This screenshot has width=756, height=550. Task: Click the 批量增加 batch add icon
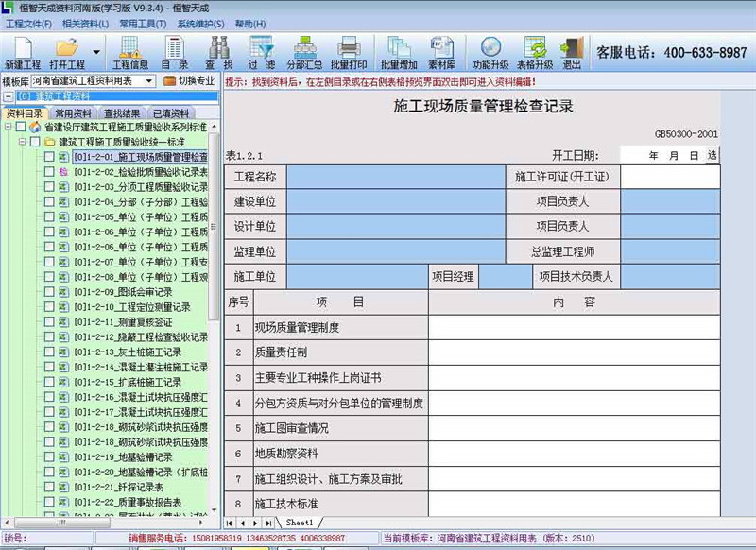point(402,52)
